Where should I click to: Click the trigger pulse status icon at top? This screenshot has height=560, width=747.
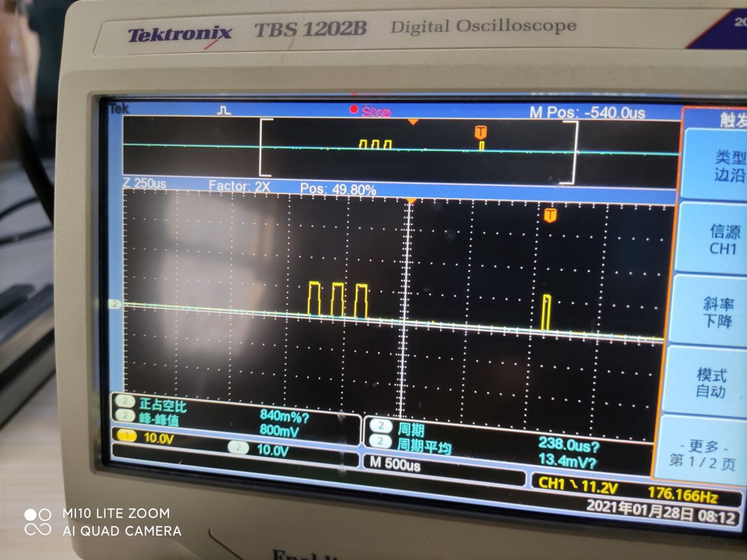tap(225, 109)
